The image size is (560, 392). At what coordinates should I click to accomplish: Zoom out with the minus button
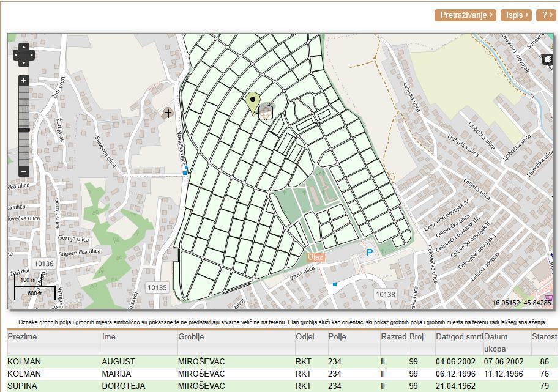pos(24,172)
